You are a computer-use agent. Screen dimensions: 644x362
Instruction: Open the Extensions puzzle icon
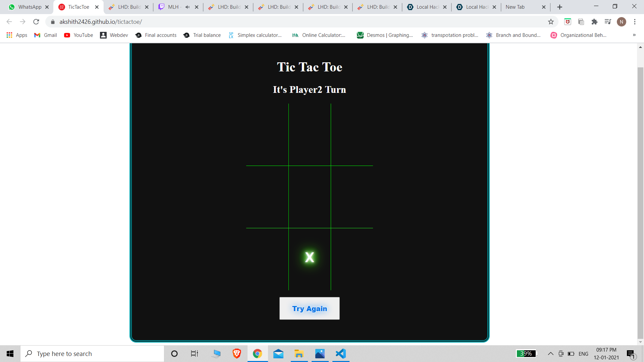pyautogui.click(x=594, y=22)
